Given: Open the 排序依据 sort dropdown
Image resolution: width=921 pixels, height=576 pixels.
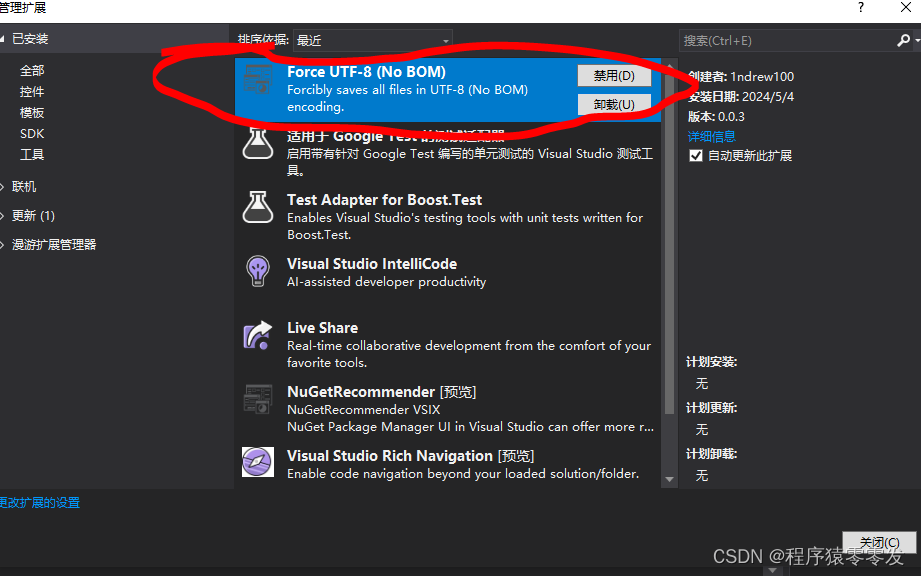Looking at the screenshot, I should pyautogui.click(x=373, y=41).
